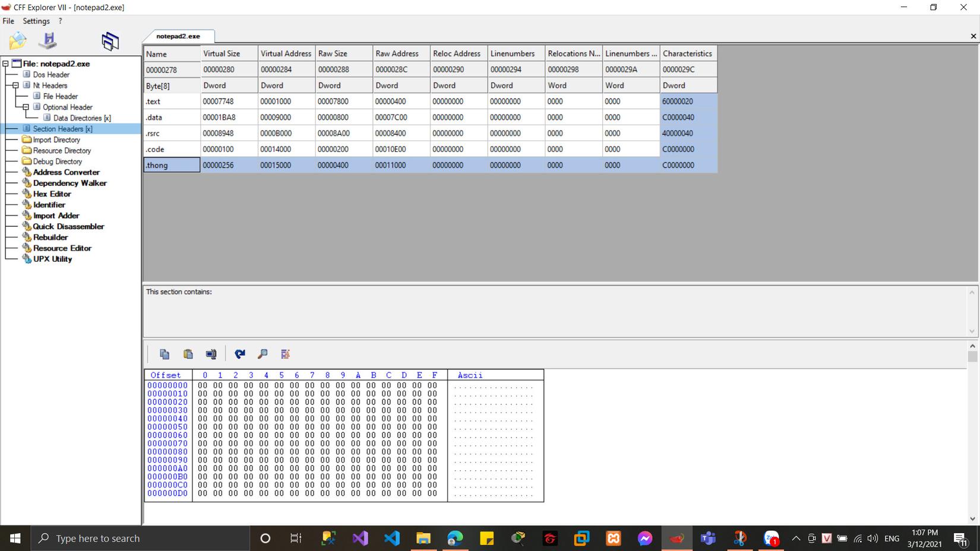Collapse the Optional Header tree node

(x=26, y=107)
